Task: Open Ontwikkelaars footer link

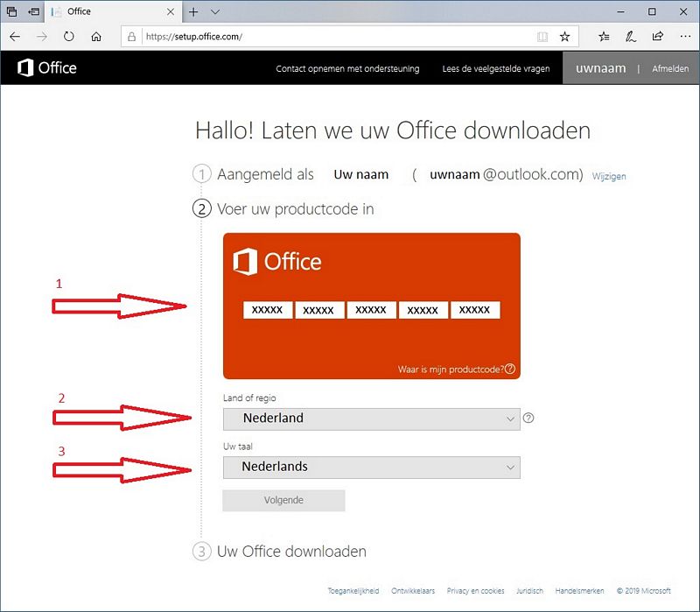Action: 413,591
